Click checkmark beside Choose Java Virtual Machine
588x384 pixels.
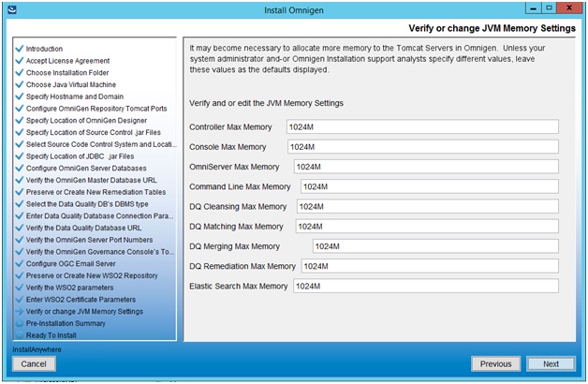click(x=19, y=84)
